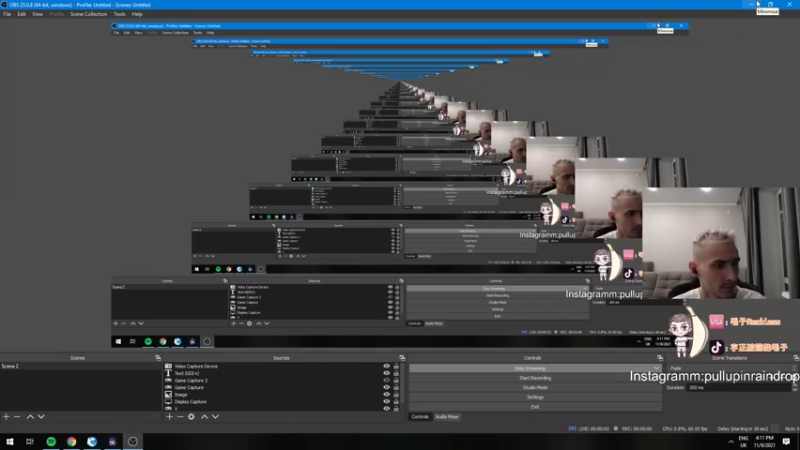Hide the Video Capture Device source
Screen dimensions: 800x450
[x=387, y=366]
